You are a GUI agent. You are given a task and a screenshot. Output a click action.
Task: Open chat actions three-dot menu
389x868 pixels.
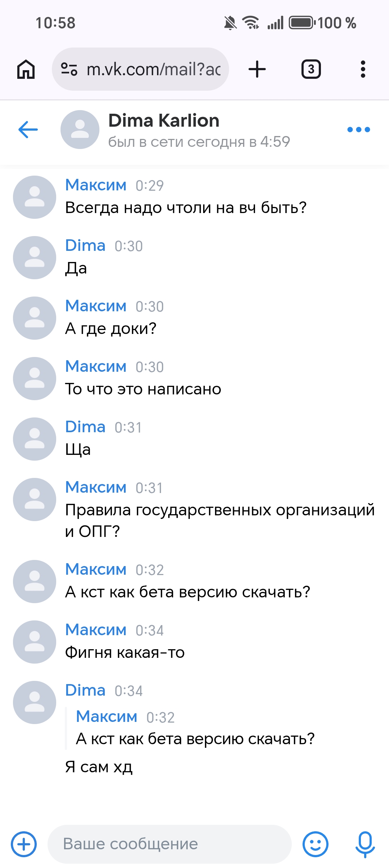(358, 130)
